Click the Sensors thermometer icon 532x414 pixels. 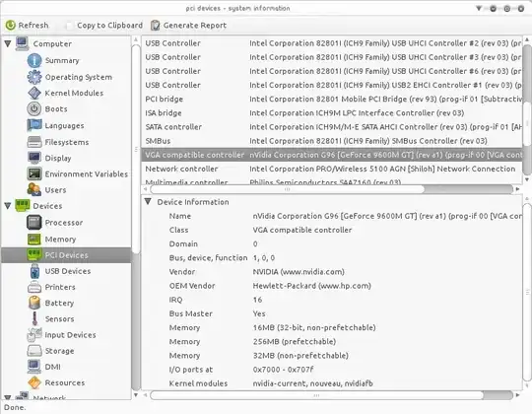point(34,318)
